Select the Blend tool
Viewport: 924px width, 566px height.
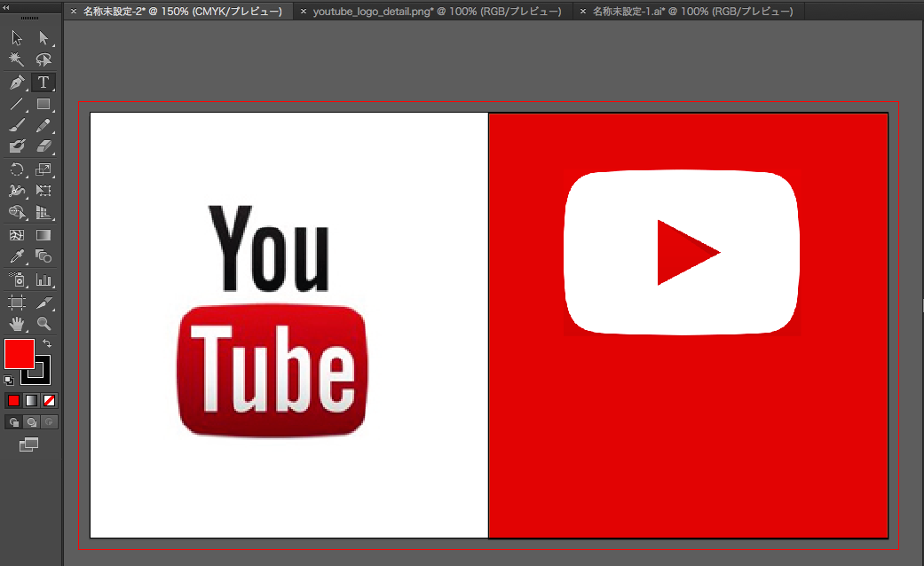point(43,256)
